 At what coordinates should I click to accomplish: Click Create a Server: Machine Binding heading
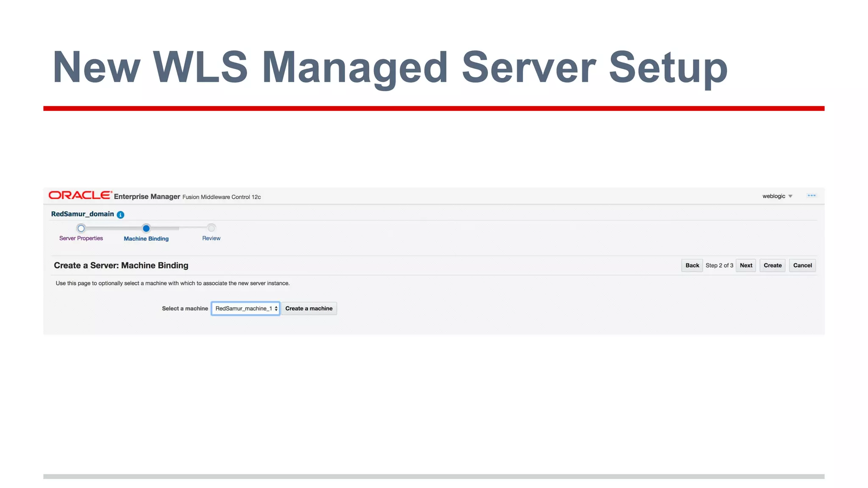(121, 266)
